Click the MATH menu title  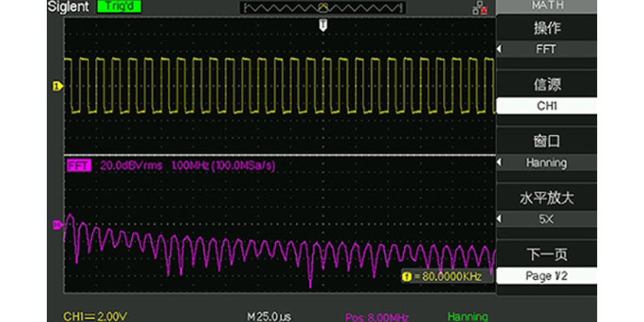[547, 6]
